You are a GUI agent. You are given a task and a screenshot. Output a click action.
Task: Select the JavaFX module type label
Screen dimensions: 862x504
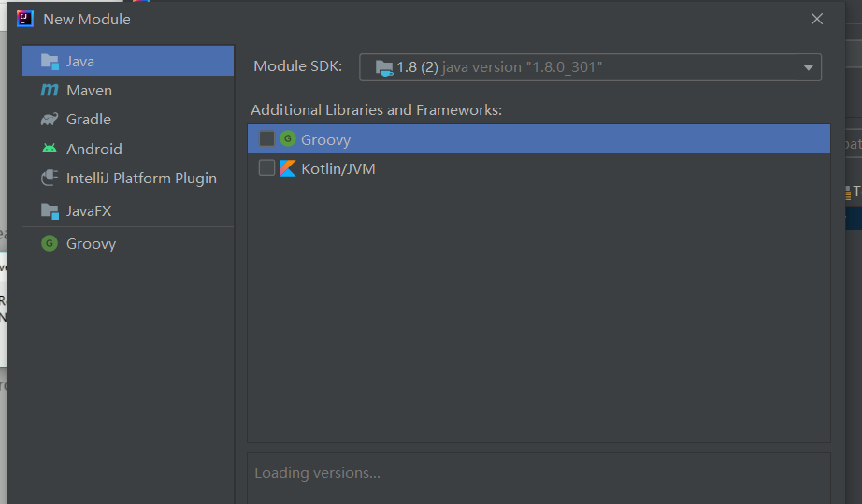coord(89,211)
